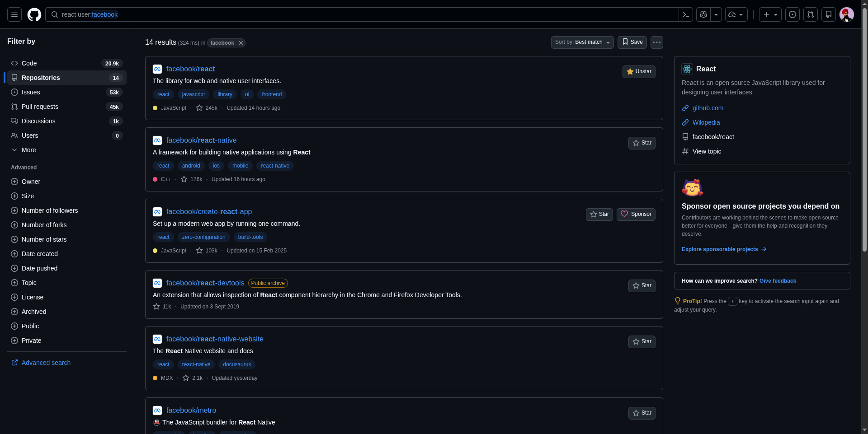
Task: Select the zero-configuration topic tag
Action: pyautogui.click(x=203, y=237)
